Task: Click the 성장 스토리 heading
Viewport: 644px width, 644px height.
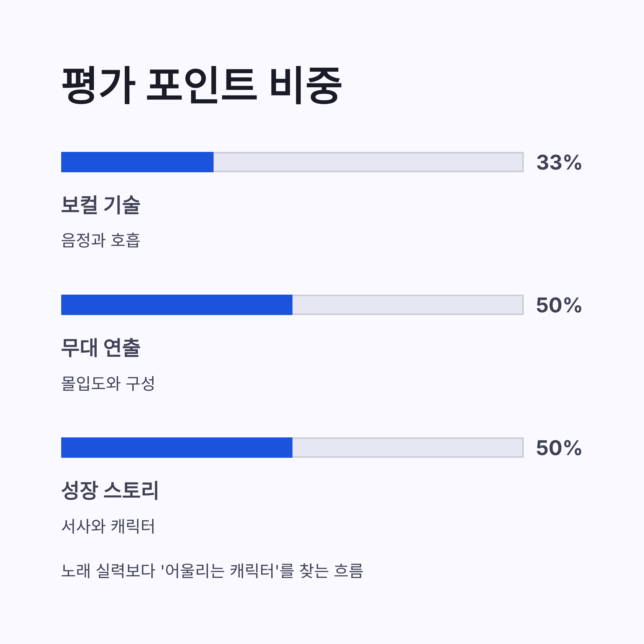Action: pos(110,490)
